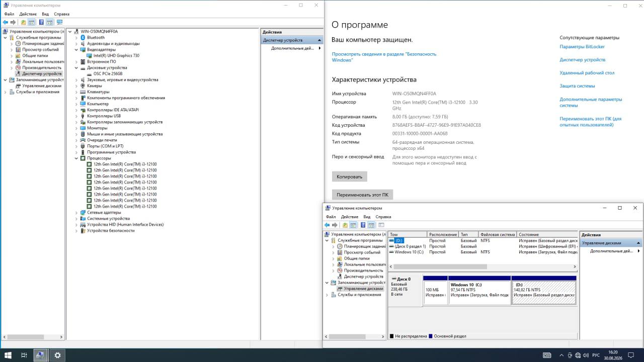Click the Переименовать этот ПК button

click(363, 195)
